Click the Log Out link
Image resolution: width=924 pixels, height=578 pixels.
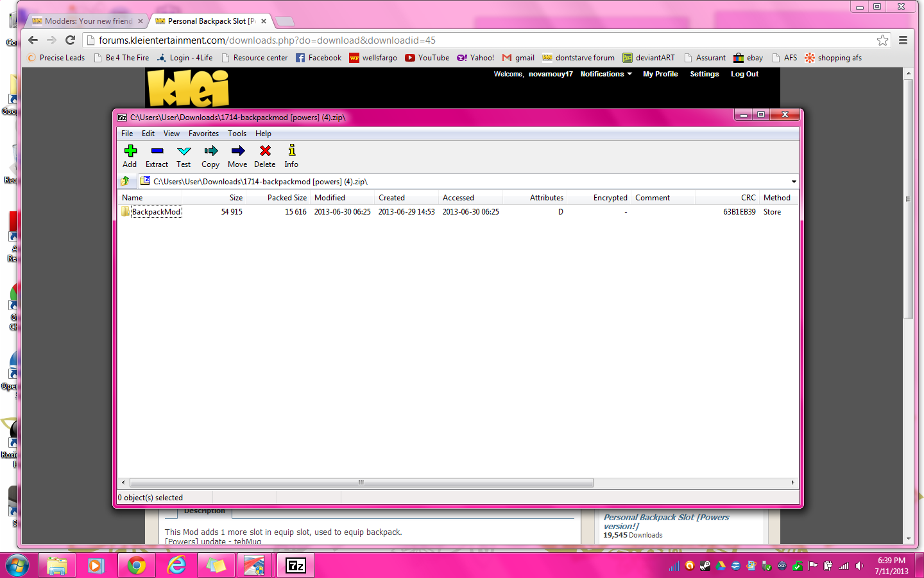(744, 74)
